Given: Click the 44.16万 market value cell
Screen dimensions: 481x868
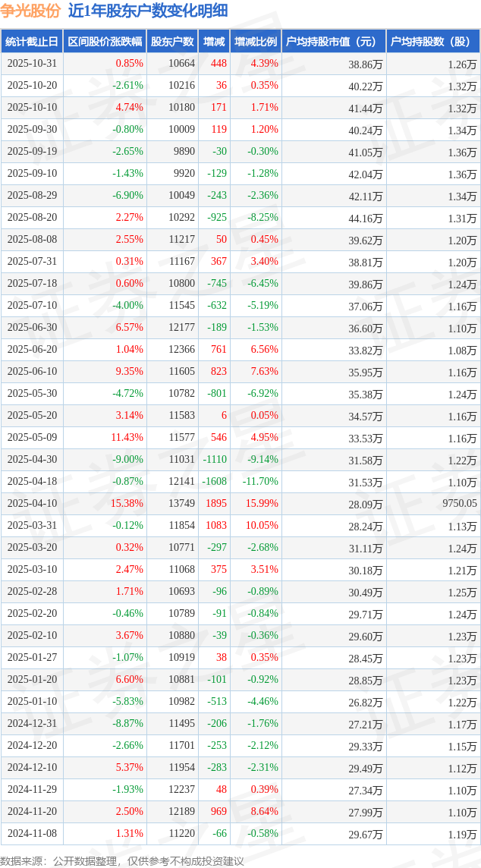Looking at the screenshot, I should pos(365,218).
